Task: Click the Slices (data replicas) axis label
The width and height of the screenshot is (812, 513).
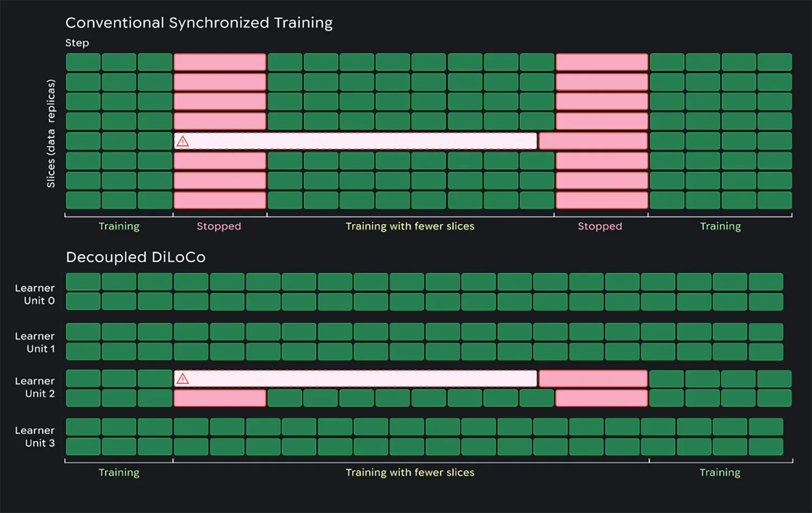Action: 51,133
